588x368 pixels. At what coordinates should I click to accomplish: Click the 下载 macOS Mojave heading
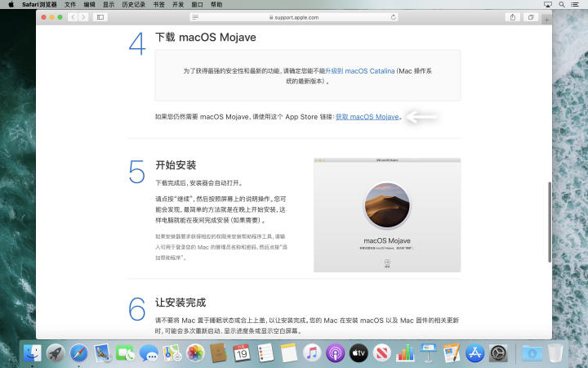click(x=206, y=37)
